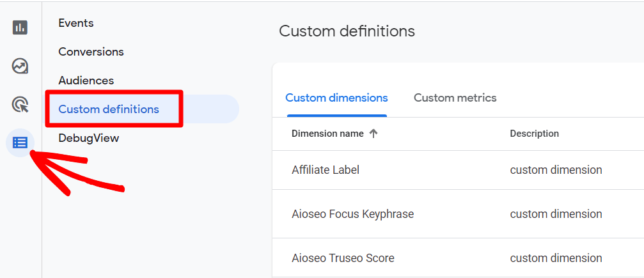The height and width of the screenshot is (278, 644).
Task: Open the Reports bar chart icon
Action: tap(20, 27)
